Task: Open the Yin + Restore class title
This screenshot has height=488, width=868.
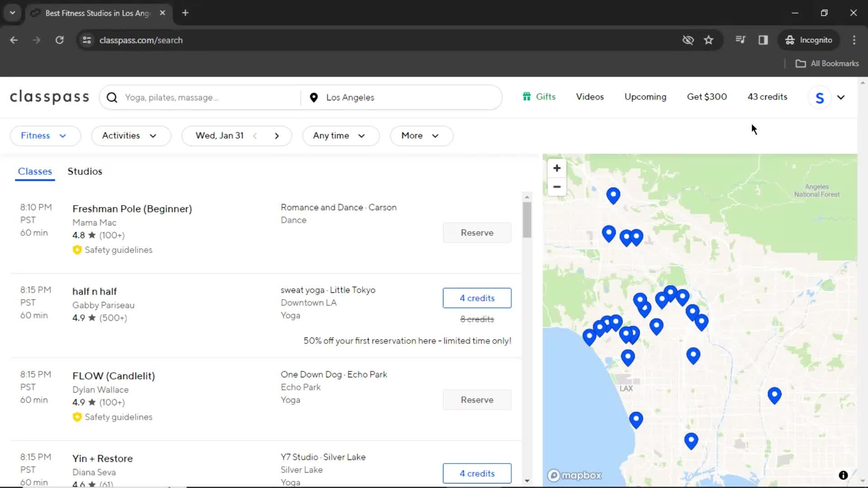Action: 103,459
